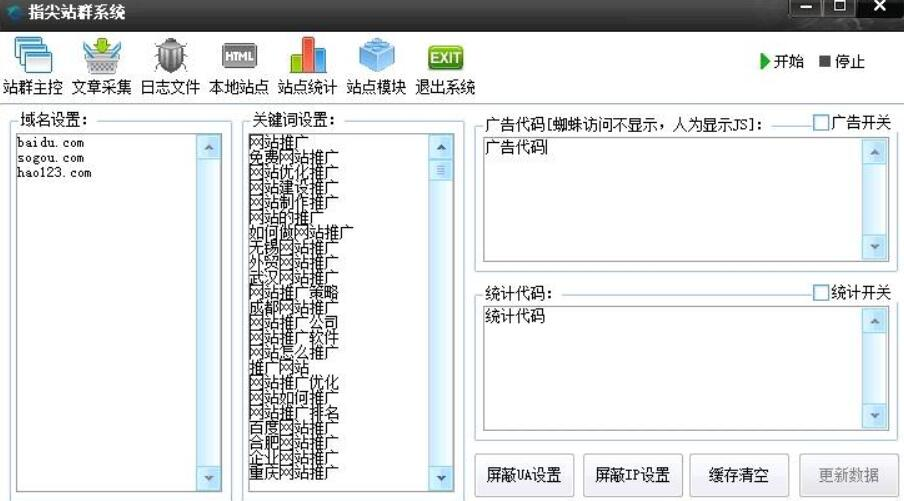Click the up arrow of the stats code scrollbar
The image size is (904, 501).
(875, 321)
